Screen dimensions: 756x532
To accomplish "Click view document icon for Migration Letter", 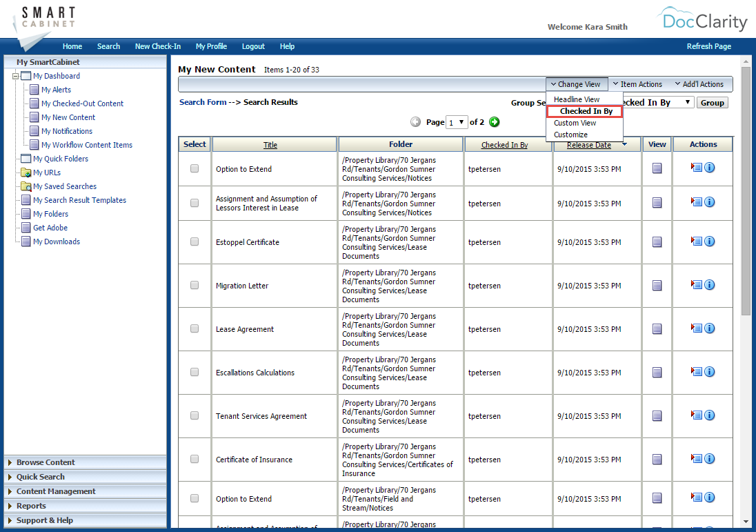I will 657,286.
